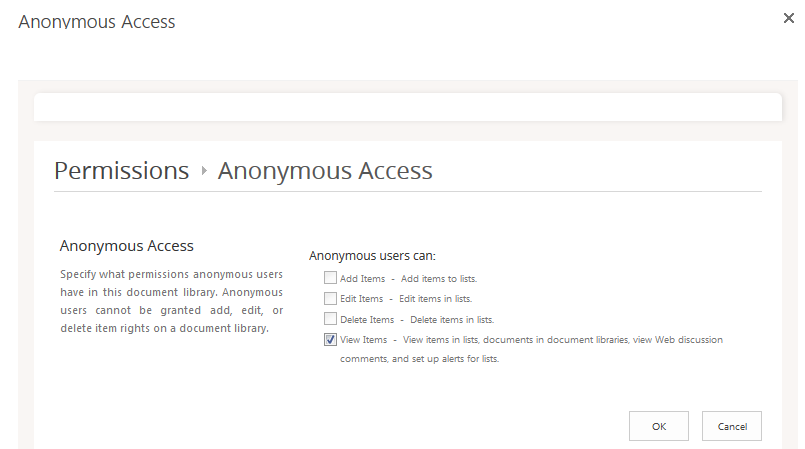Image resolution: width=805 pixels, height=449 pixels.
Task: Click the empty white bar above Permissions
Action: click(x=407, y=107)
